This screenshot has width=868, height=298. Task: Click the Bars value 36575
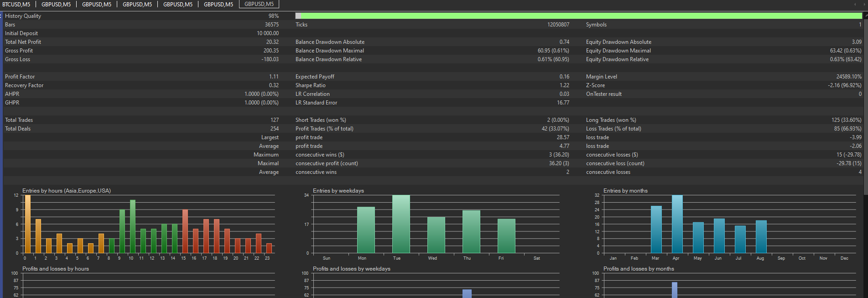coord(272,25)
